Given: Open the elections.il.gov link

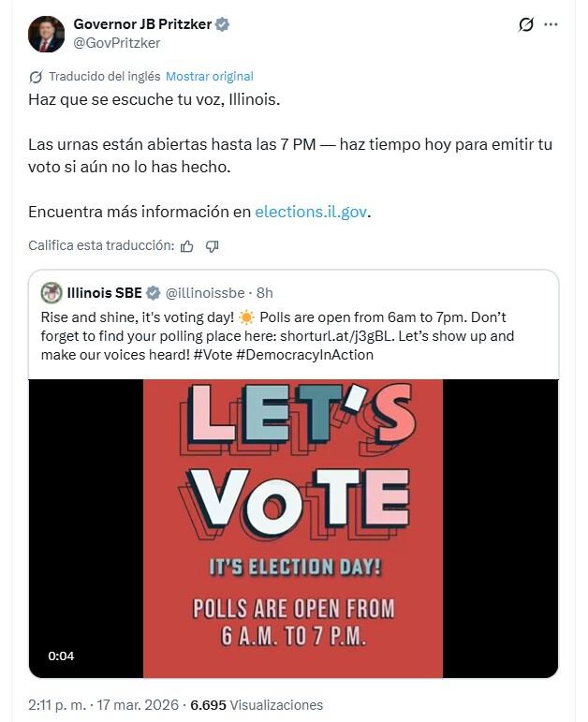Looking at the screenshot, I should (x=311, y=212).
